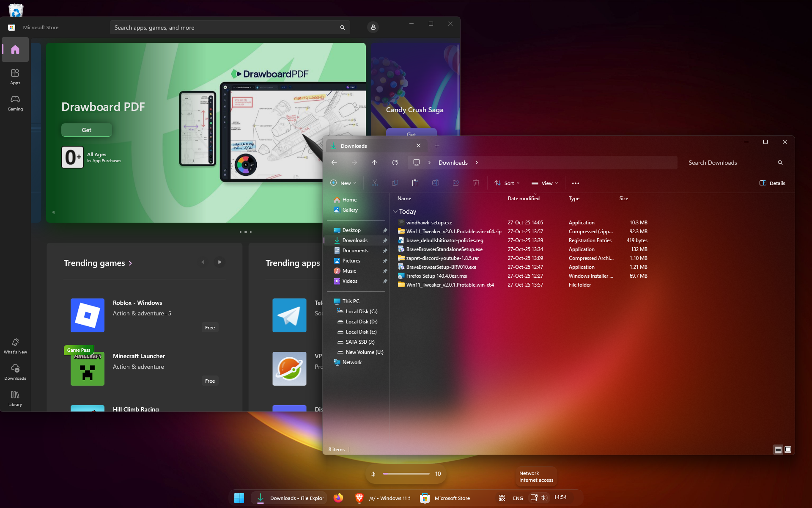This screenshot has height=508, width=812.
Task: Open the Gaming section in Microsoft Store
Action: coord(15,103)
